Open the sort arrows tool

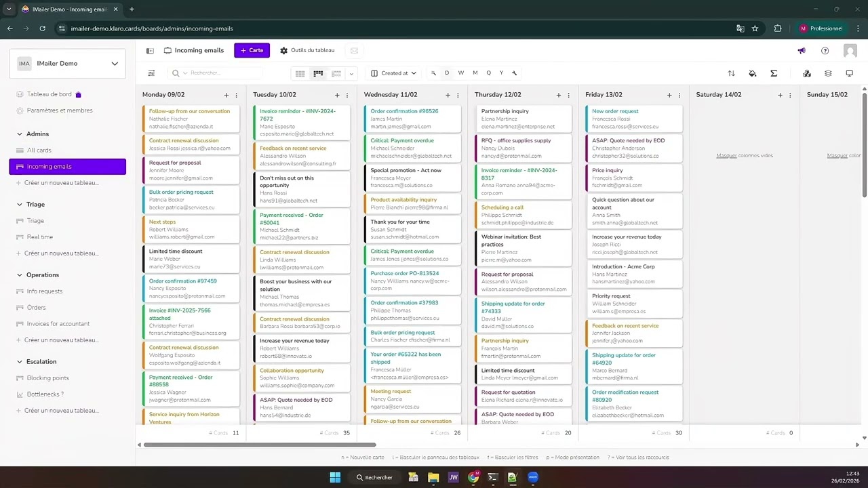(731, 73)
